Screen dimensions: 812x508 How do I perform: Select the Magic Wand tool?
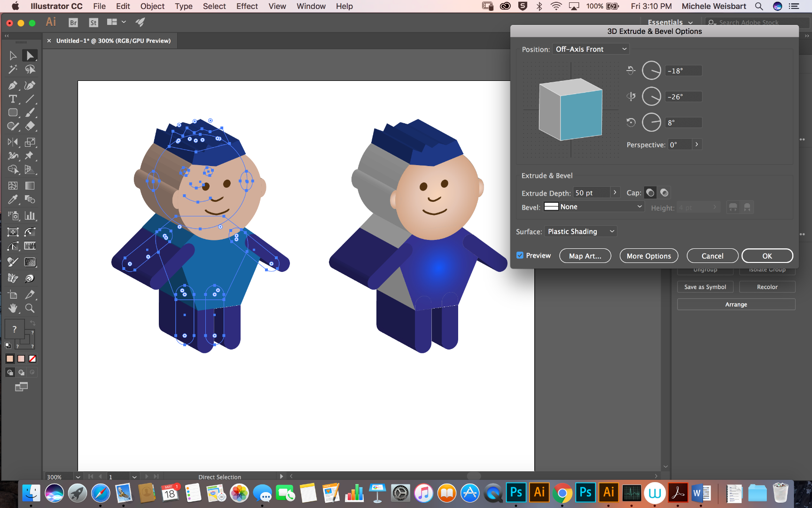tap(13, 70)
